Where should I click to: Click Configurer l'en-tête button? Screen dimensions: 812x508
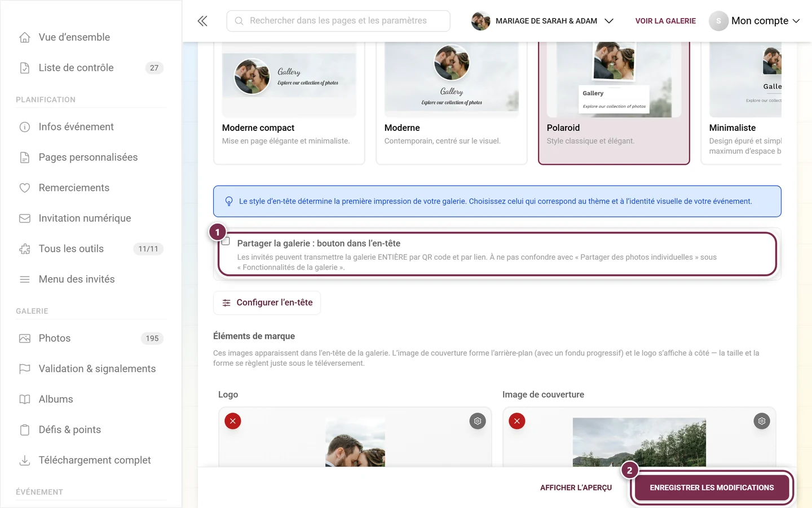(267, 303)
